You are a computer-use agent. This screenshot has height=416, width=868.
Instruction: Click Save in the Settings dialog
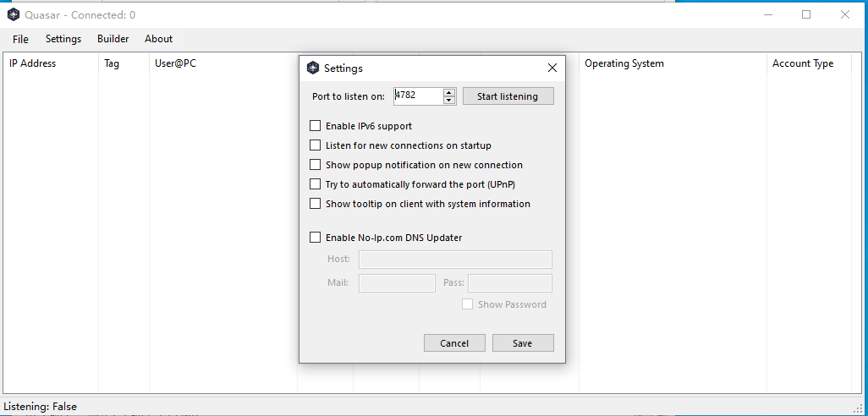click(522, 342)
